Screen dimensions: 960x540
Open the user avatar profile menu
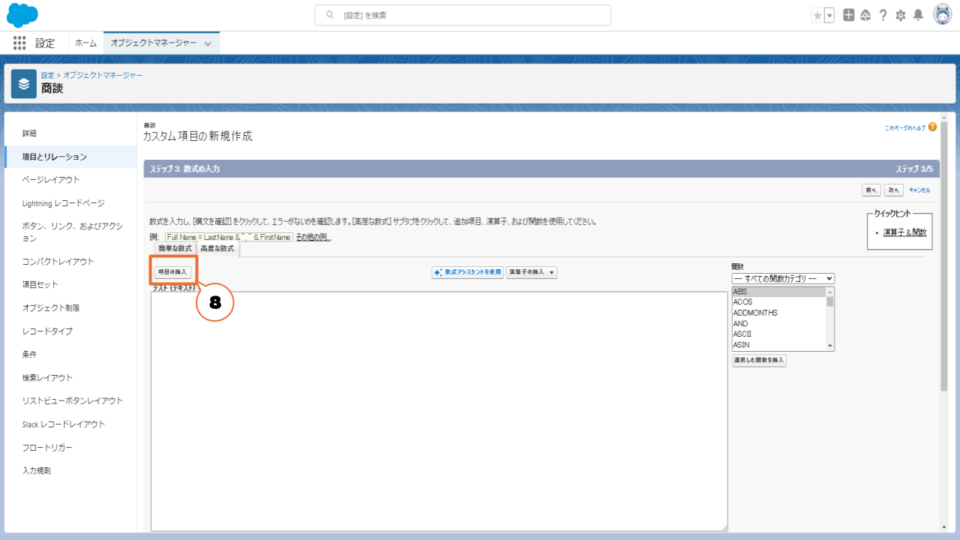(x=942, y=15)
